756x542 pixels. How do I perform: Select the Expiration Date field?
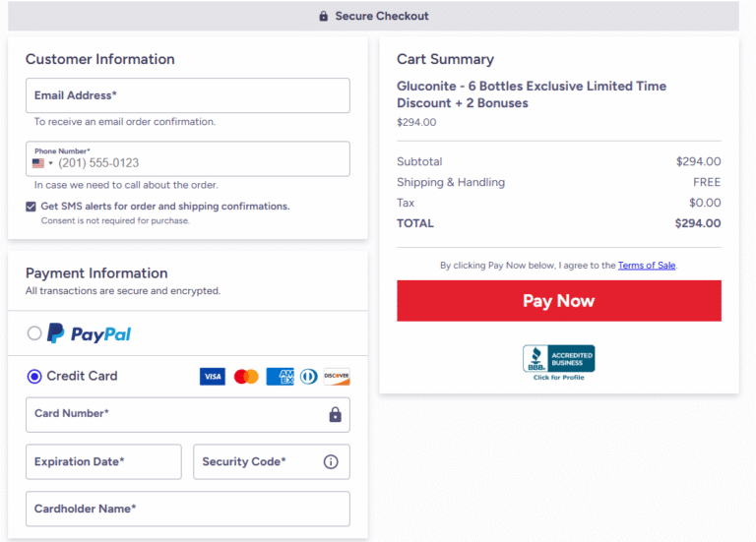pyautogui.click(x=103, y=461)
